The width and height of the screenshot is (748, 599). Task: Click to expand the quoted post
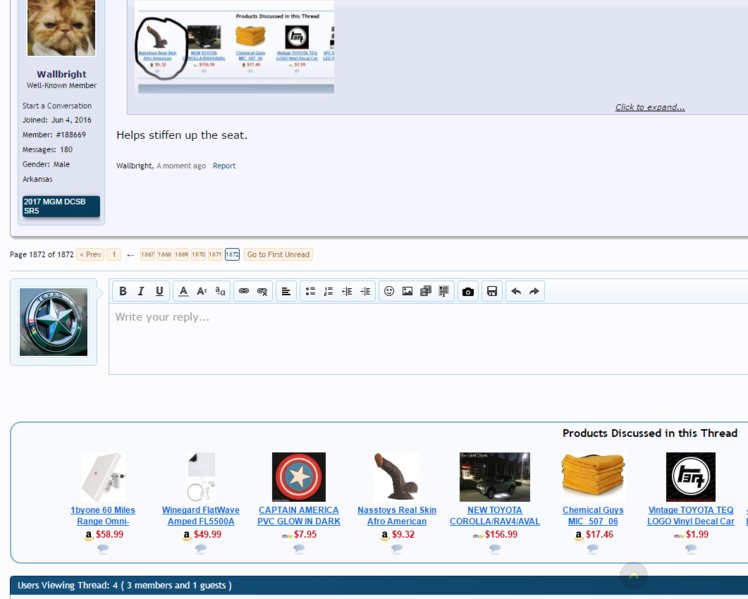point(650,107)
